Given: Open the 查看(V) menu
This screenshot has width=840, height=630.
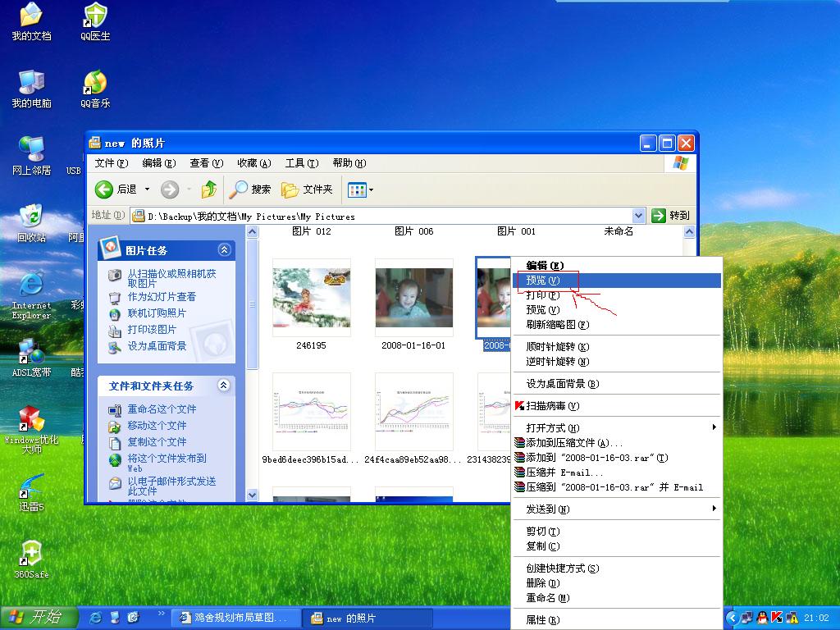Looking at the screenshot, I should click(x=206, y=163).
